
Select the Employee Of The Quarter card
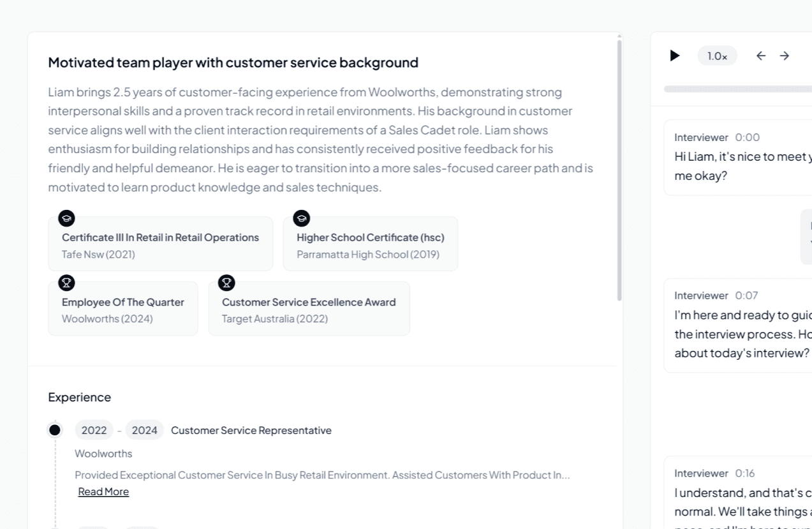122,309
